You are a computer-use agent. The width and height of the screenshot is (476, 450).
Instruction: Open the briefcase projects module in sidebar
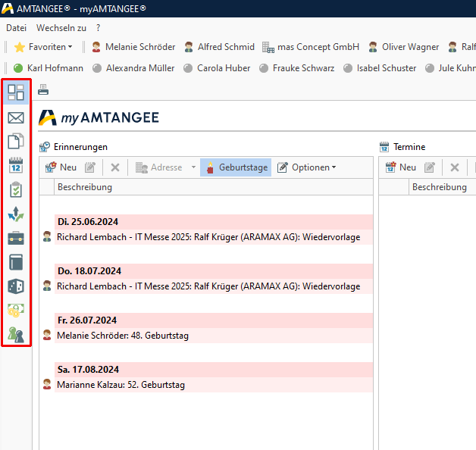coord(16,238)
